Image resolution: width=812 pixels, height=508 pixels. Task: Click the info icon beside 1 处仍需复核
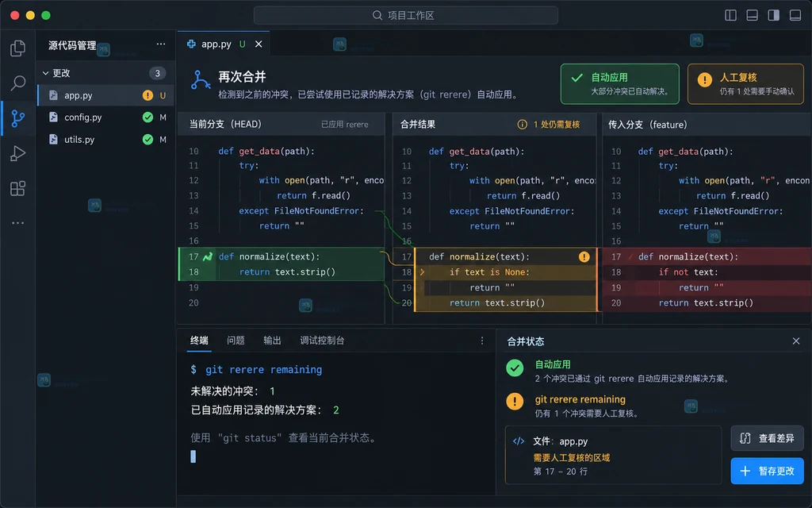pos(522,125)
